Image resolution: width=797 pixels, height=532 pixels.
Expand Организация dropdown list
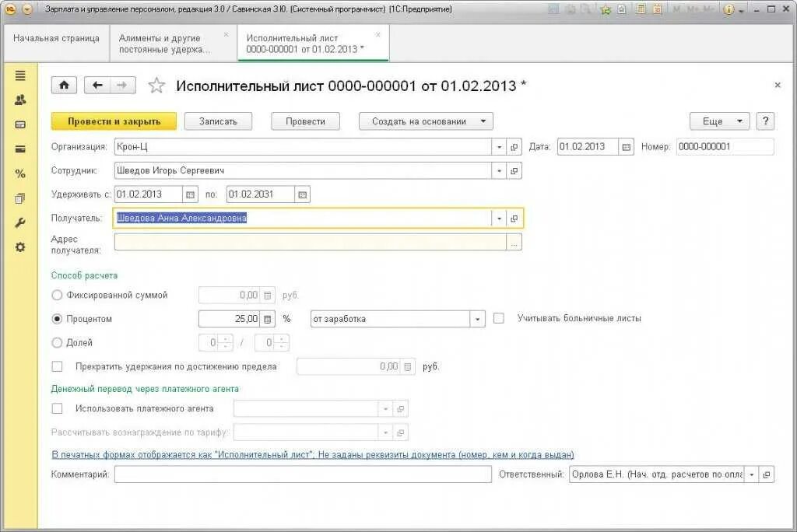(499, 147)
